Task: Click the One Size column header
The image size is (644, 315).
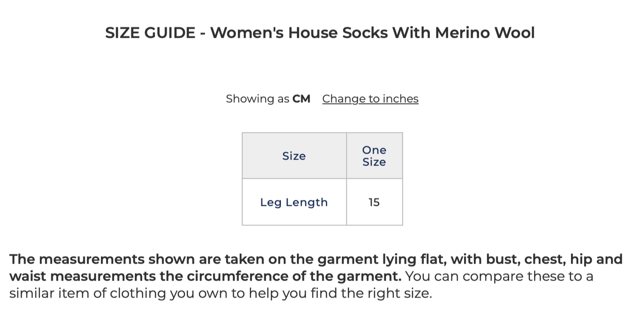Action: pyautogui.click(x=374, y=156)
